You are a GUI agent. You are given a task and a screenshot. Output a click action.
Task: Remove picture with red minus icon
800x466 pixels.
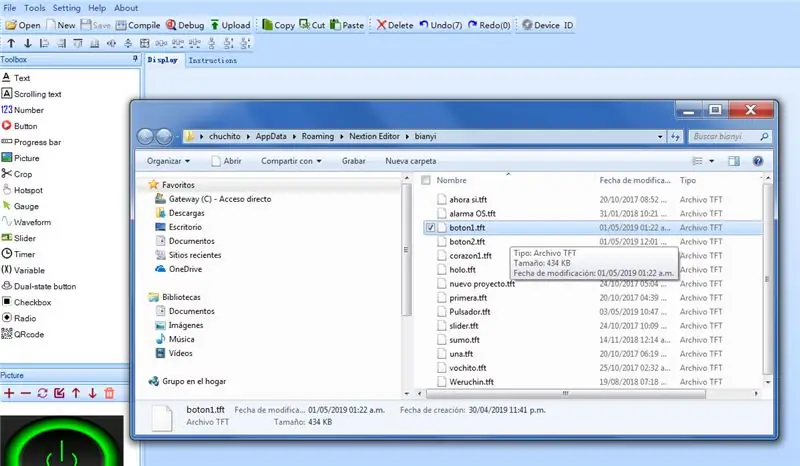pyautogui.click(x=26, y=393)
